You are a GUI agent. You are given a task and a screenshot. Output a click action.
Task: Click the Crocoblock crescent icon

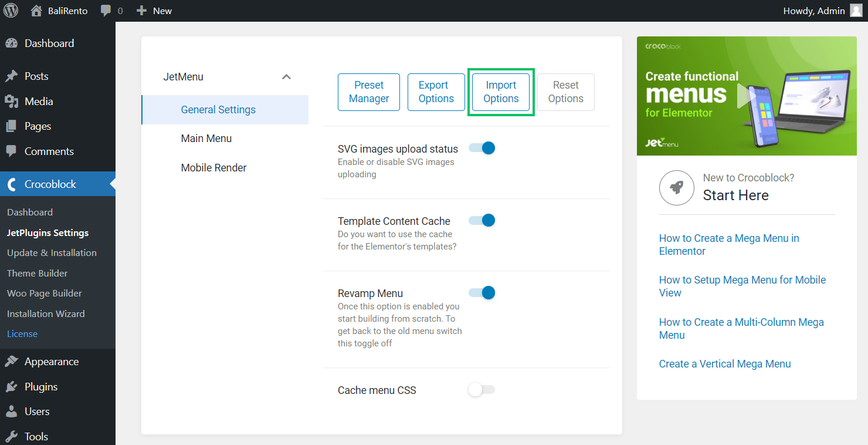point(11,184)
